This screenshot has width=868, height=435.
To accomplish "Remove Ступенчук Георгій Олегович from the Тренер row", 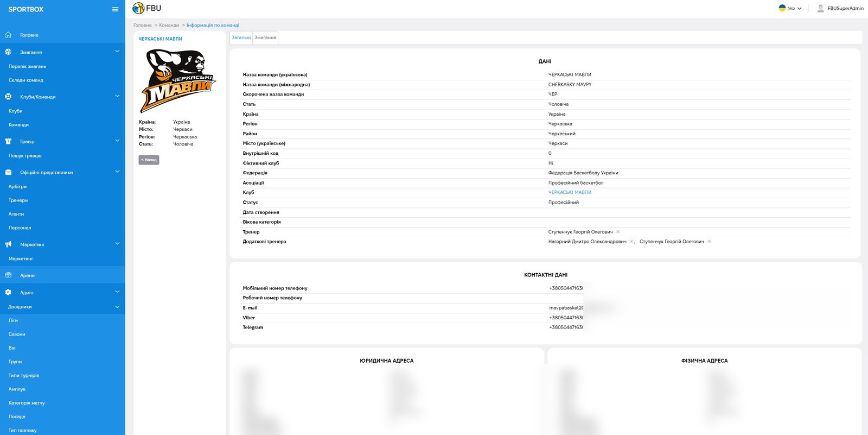I will pyautogui.click(x=618, y=232).
